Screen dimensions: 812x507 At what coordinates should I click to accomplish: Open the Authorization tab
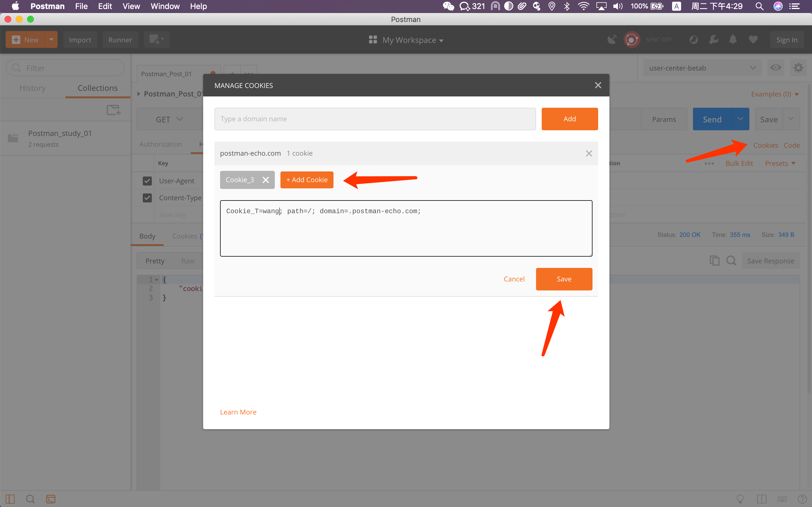[x=161, y=144]
